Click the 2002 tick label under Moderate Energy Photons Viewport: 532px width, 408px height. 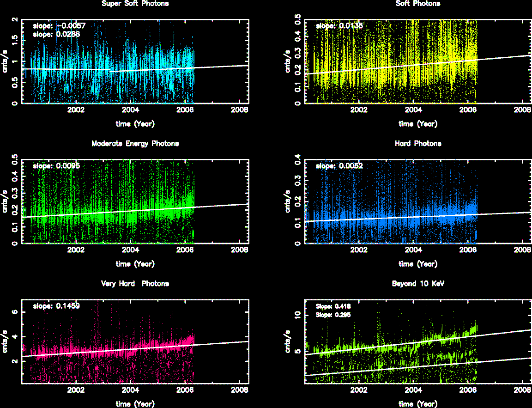click(76, 250)
